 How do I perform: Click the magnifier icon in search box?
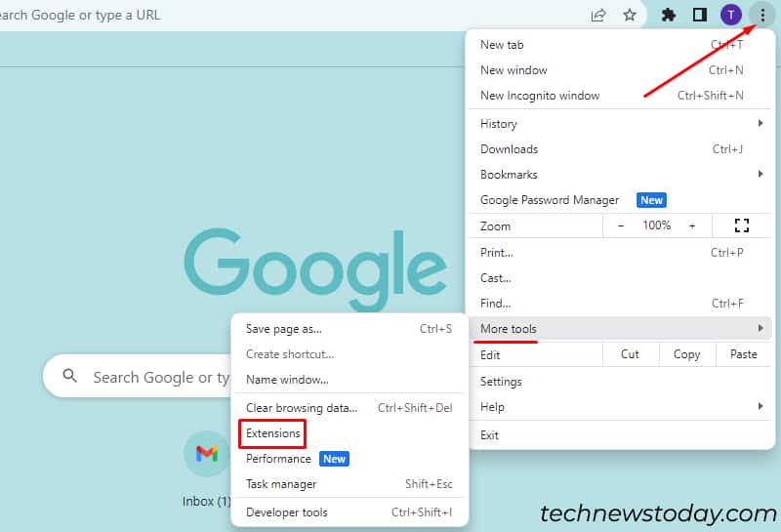(x=69, y=376)
